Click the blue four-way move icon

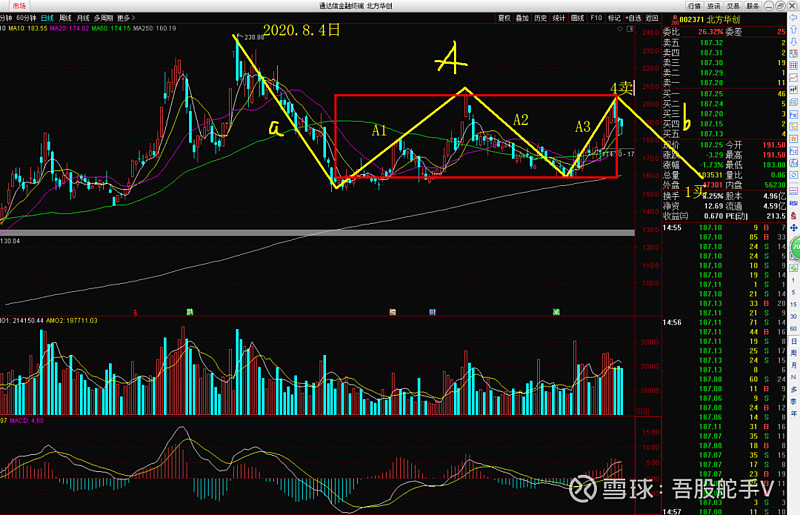(x=793, y=227)
